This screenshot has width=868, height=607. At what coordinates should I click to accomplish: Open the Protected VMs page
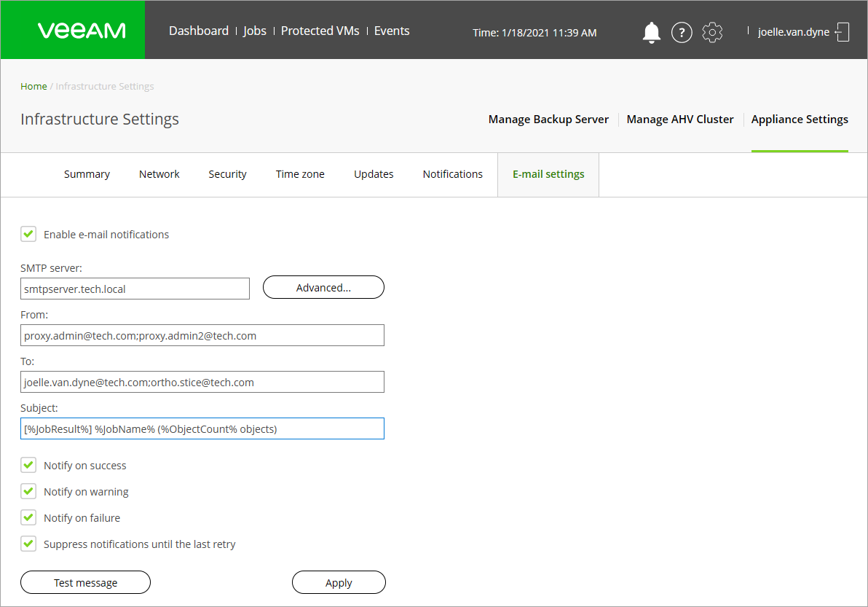point(320,31)
